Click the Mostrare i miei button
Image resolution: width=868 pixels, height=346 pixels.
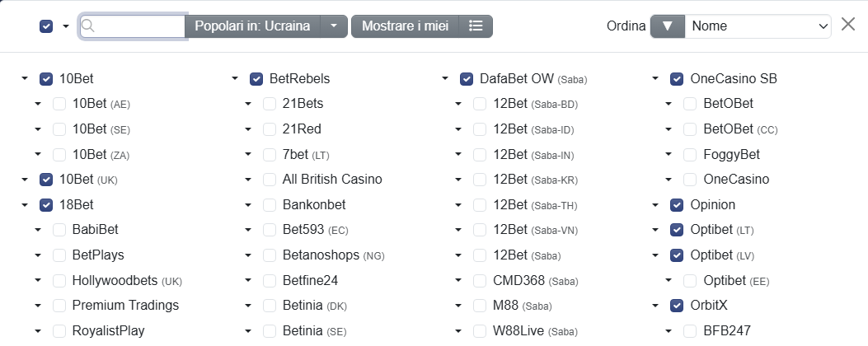406,26
